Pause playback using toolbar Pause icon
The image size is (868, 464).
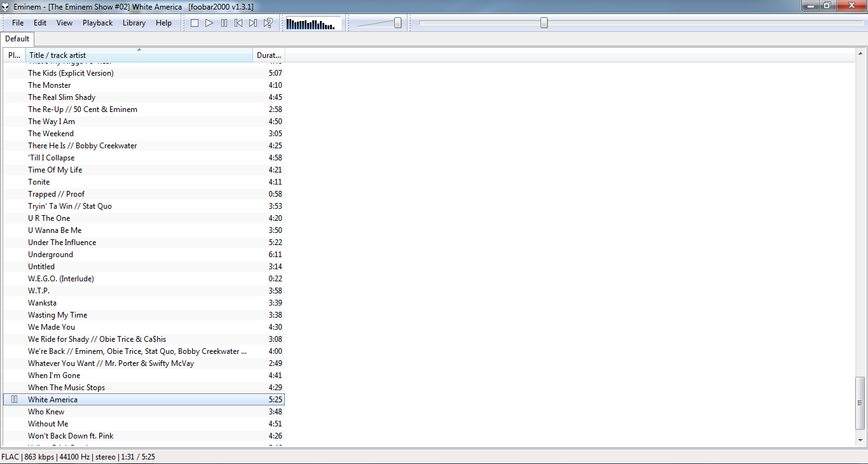[224, 23]
